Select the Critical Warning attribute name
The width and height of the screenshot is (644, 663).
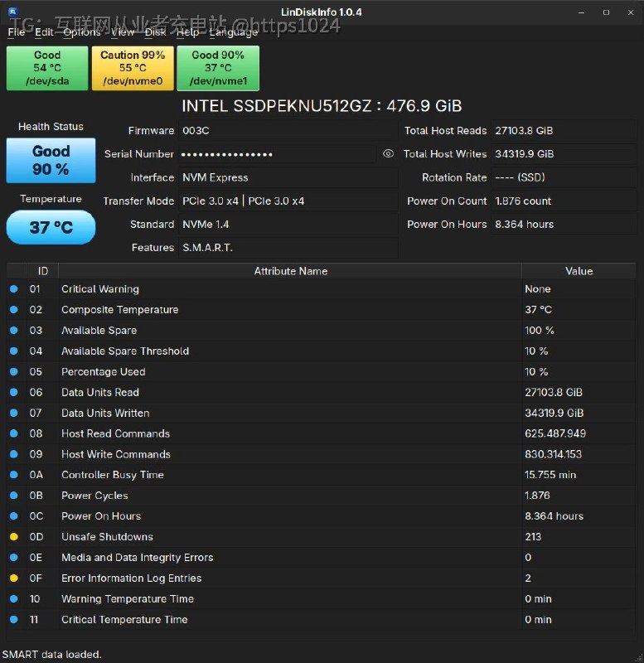tap(100, 288)
